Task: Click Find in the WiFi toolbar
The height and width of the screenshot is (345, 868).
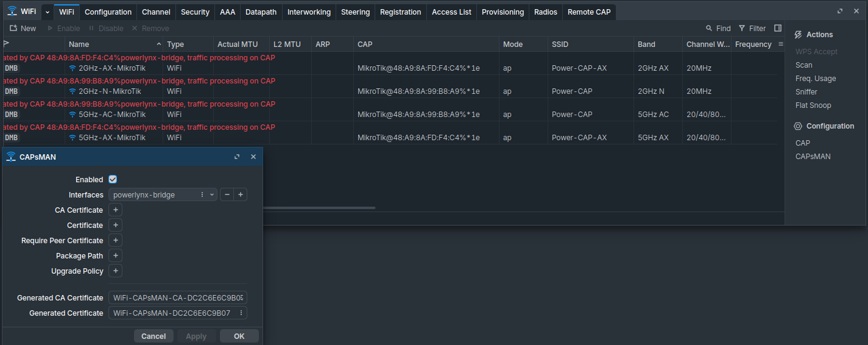Action: [718, 28]
